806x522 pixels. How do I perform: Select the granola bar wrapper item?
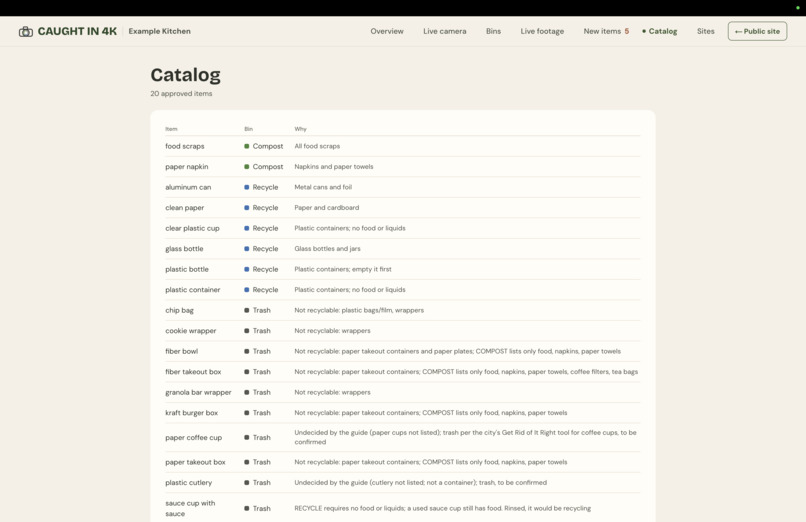tap(198, 393)
